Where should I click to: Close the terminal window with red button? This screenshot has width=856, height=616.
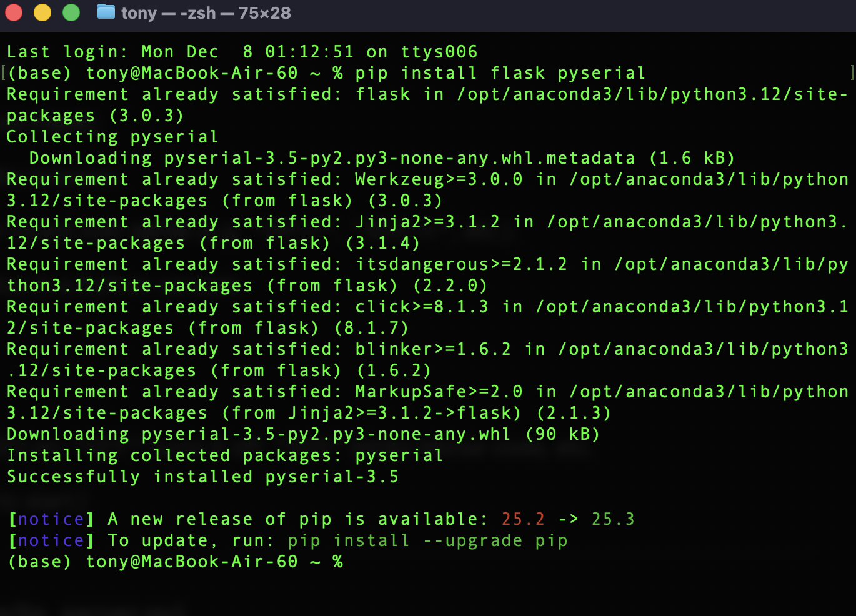[14, 12]
